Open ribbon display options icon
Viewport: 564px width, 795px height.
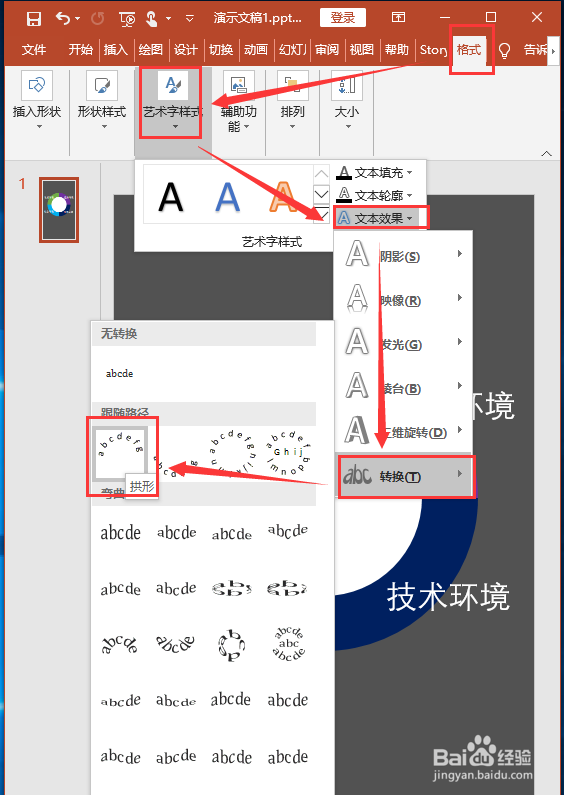[399, 18]
